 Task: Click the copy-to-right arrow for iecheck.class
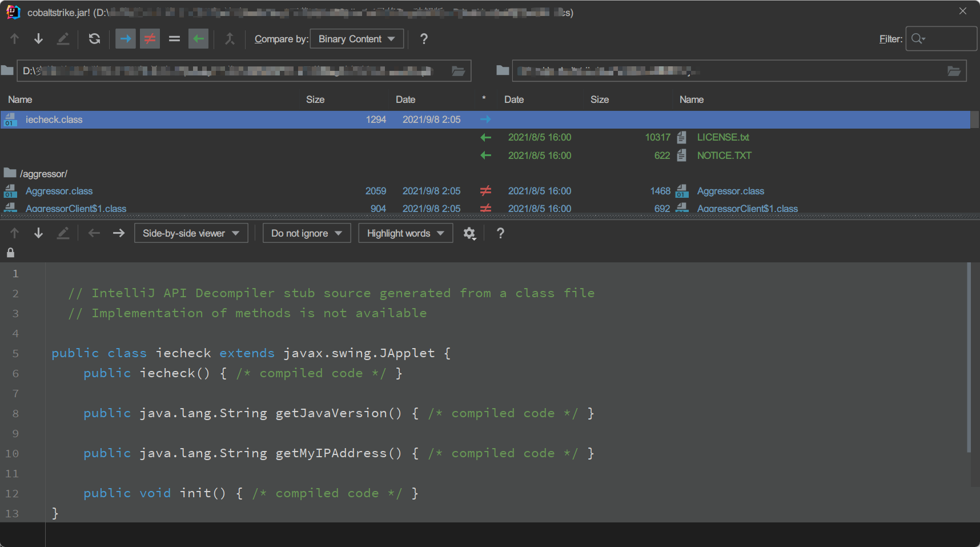pyautogui.click(x=485, y=119)
